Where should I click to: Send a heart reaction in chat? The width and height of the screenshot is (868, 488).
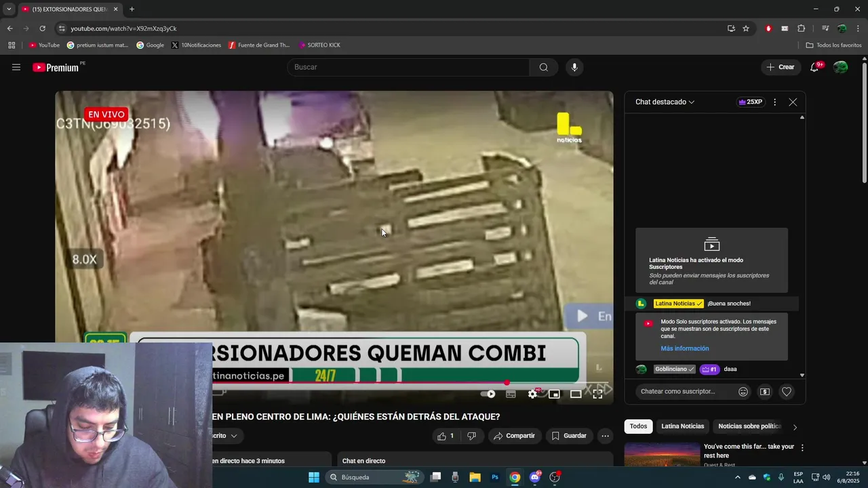click(x=787, y=391)
